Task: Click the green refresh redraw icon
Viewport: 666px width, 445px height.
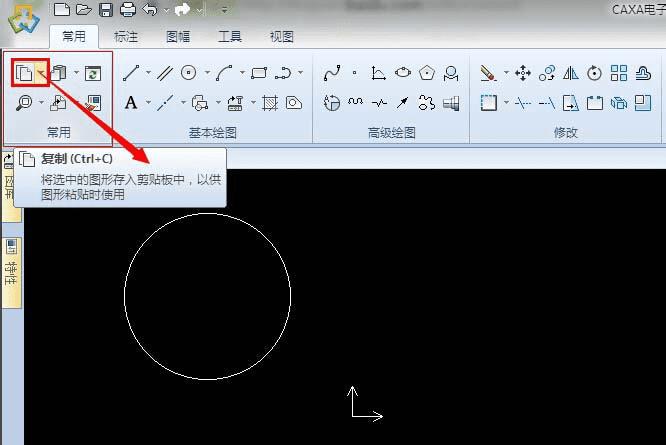Action: pos(93,73)
